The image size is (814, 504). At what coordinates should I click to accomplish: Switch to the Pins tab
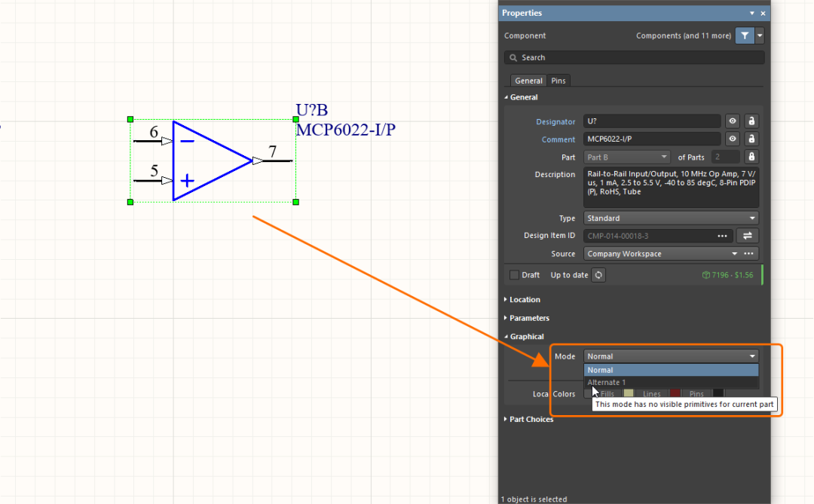pos(558,81)
